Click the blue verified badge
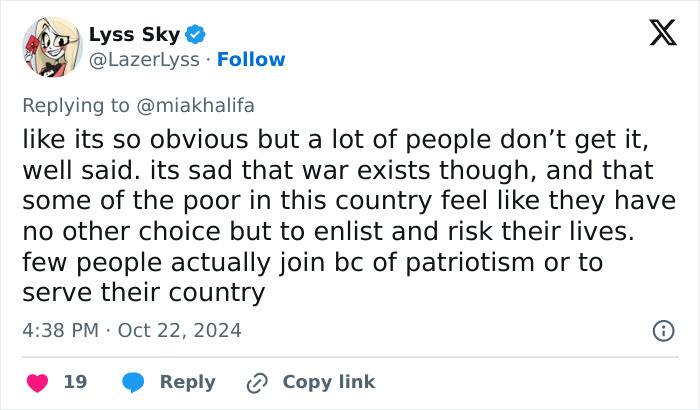 [x=195, y=35]
